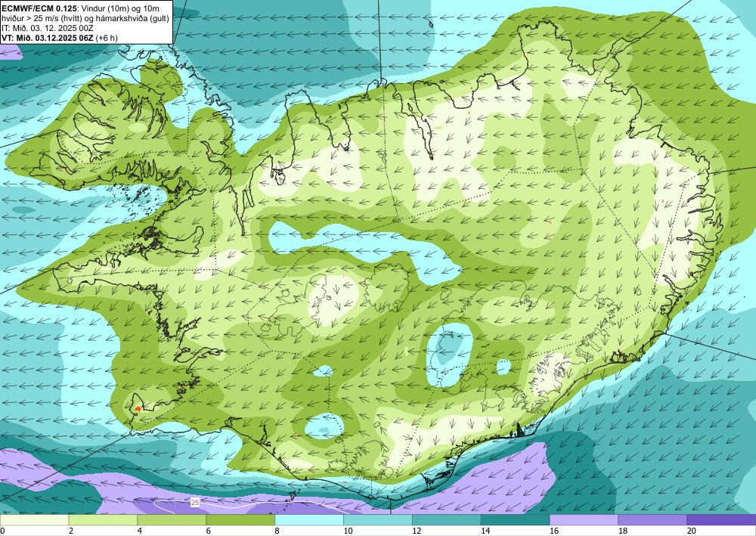Click the legend value '0'
Image resolution: width=756 pixels, height=536 pixels.
pos(2,531)
